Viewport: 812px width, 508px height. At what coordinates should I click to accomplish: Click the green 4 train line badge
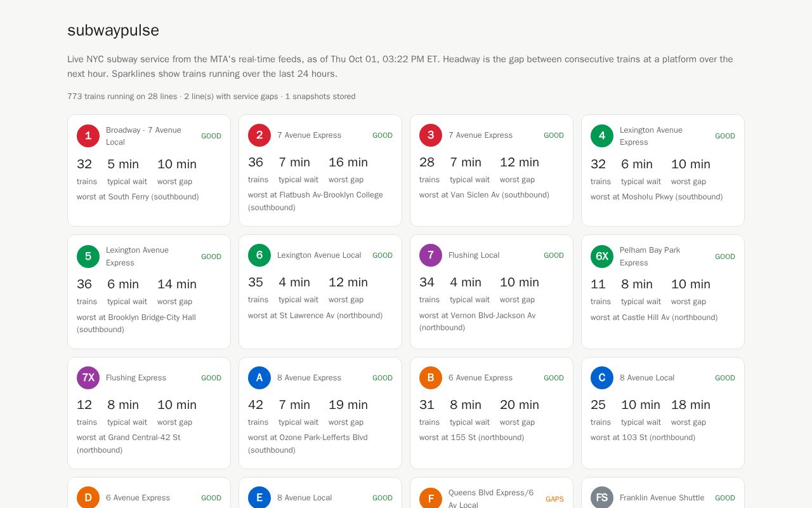pyautogui.click(x=602, y=136)
